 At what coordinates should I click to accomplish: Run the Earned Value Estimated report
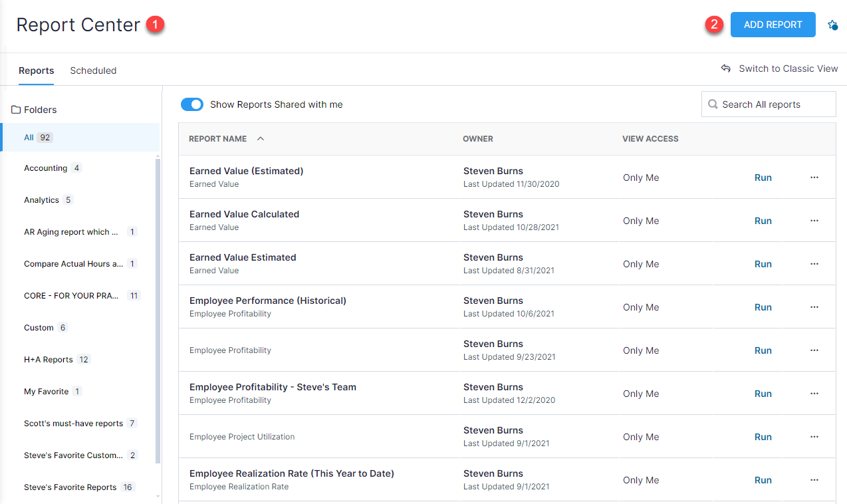click(763, 264)
